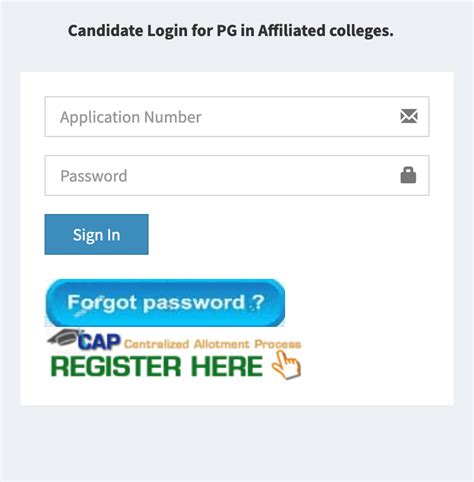Click the Application Number placeholder text
Image resolution: width=474 pixels, height=482 pixels.
tap(131, 117)
